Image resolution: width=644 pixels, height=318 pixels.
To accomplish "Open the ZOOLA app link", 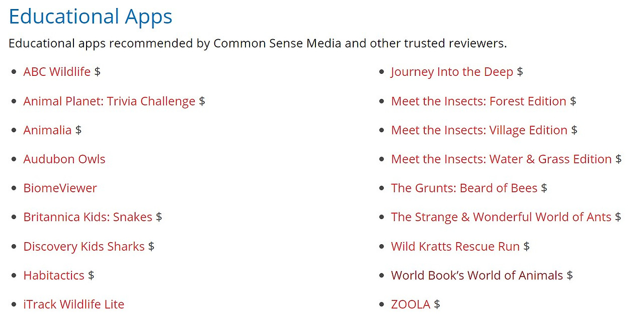I will pyautogui.click(x=411, y=304).
